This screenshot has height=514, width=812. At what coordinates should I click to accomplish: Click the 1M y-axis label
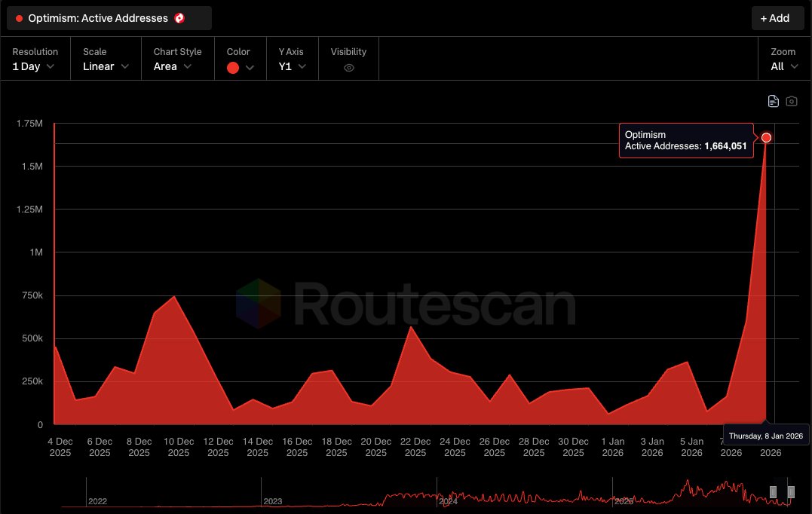pos(36,252)
